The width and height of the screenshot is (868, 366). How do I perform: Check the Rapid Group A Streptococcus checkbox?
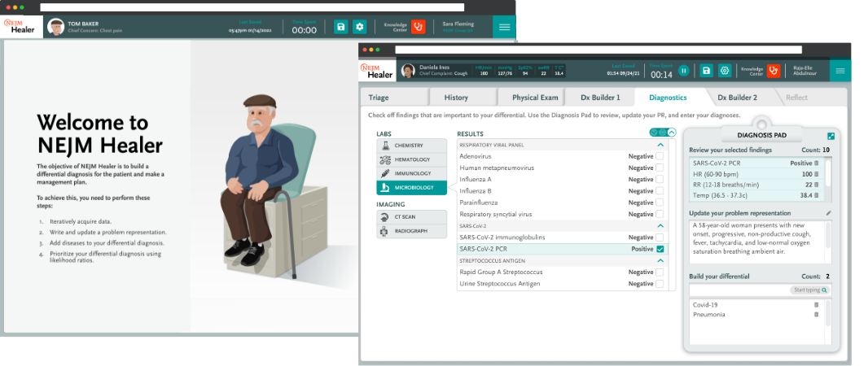tap(660, 272)
